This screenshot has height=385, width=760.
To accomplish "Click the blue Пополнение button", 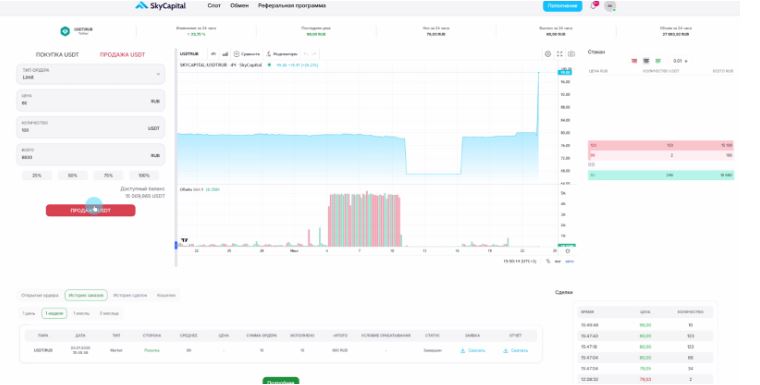I will click(562, 6).
